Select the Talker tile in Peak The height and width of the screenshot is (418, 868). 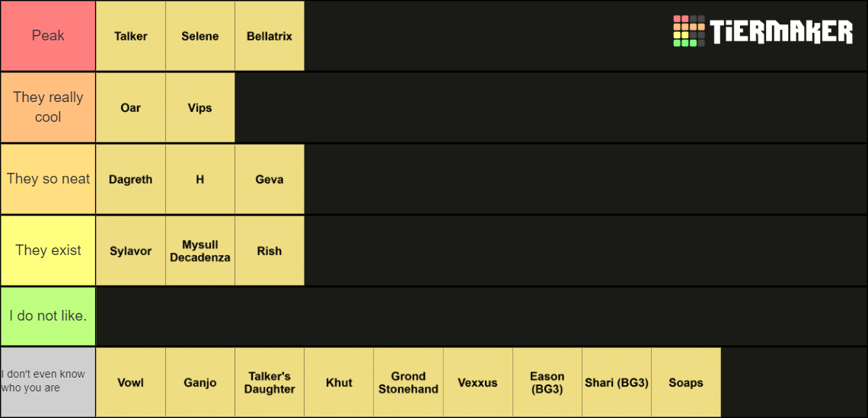coord(131,36)
